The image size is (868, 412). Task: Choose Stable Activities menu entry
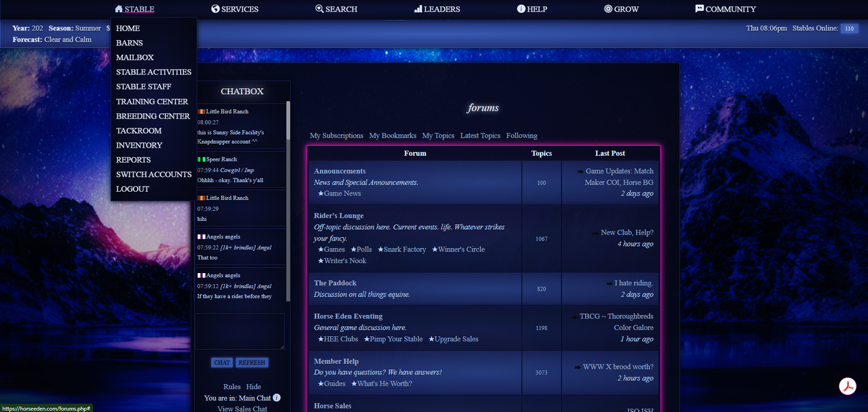pyautogui.click(x=154, y=72)
